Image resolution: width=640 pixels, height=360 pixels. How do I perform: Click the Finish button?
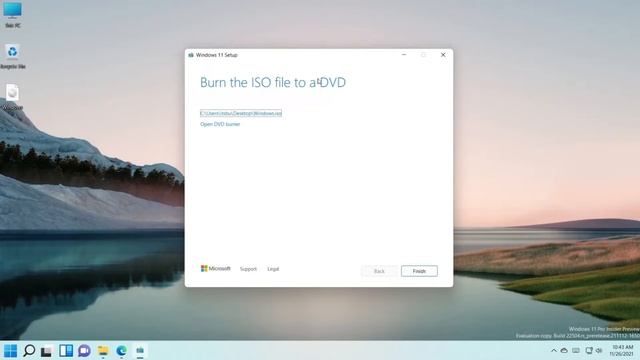pos(419,271)
